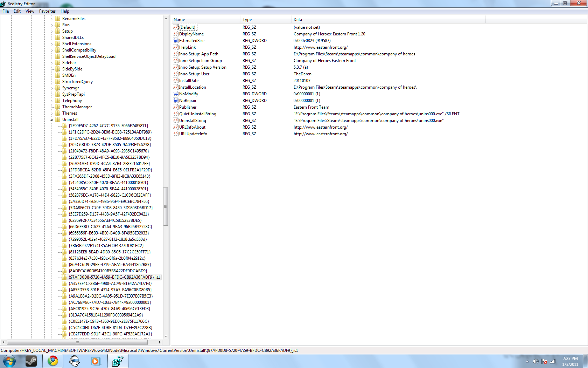
Task: Collapse the Uninstall key
Action: point(51,120)
